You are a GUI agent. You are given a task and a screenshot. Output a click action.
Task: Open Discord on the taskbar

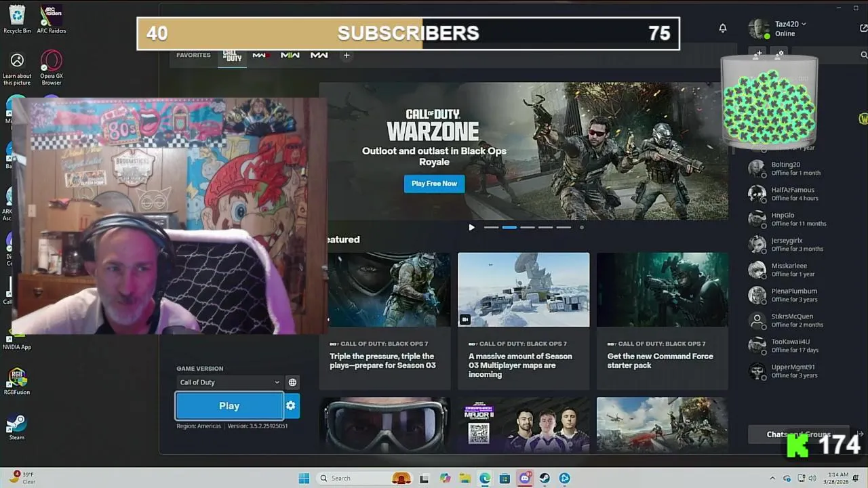(x=525, y=479)
